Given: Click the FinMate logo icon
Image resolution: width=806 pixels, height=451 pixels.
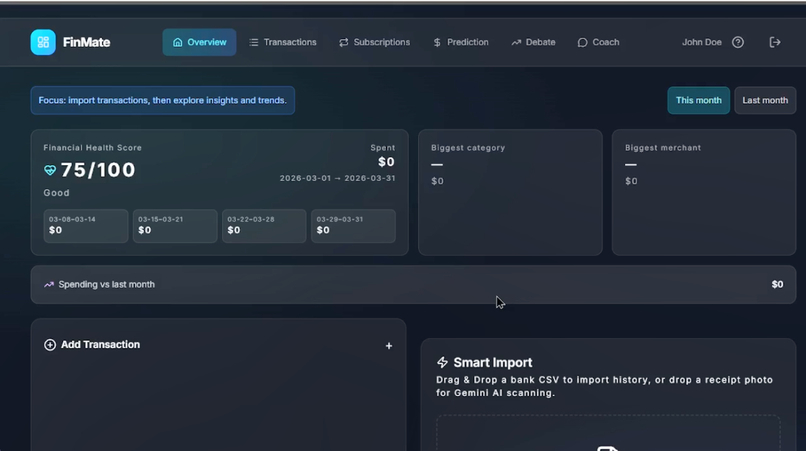Looking at the screenshot, I should [x=43, y=42].
